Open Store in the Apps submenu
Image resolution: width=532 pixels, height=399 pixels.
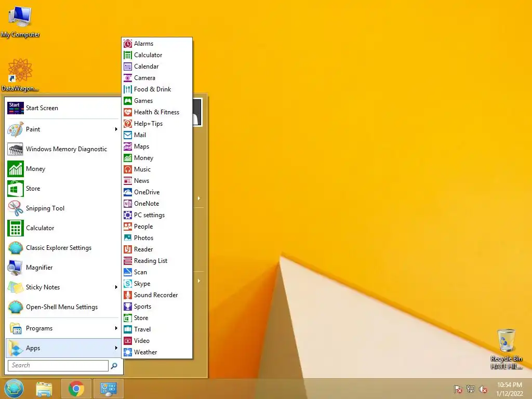157,317
